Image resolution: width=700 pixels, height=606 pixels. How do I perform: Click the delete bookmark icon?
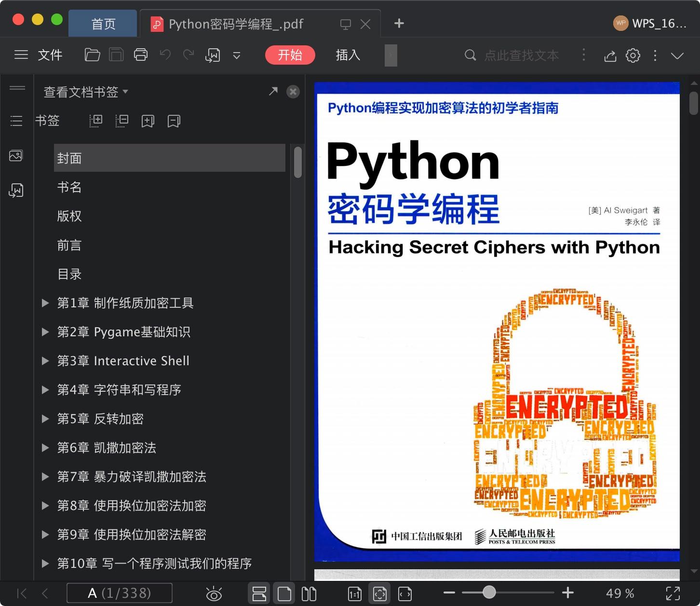click(174, 121)
